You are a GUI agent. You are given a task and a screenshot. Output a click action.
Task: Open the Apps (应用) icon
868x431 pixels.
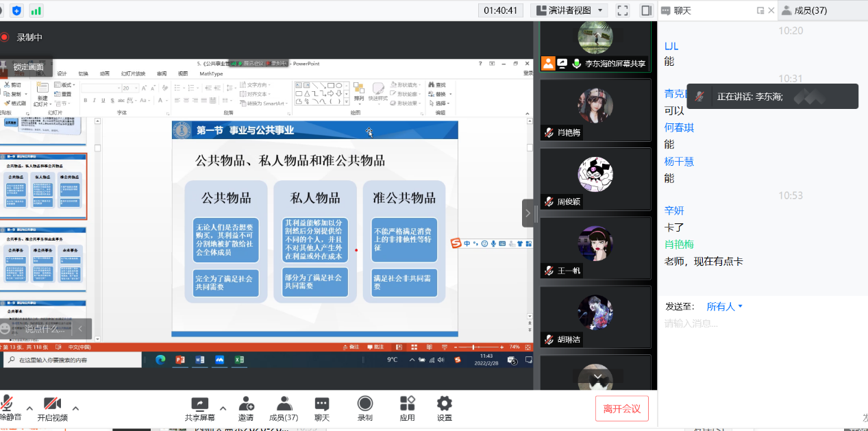407,409
